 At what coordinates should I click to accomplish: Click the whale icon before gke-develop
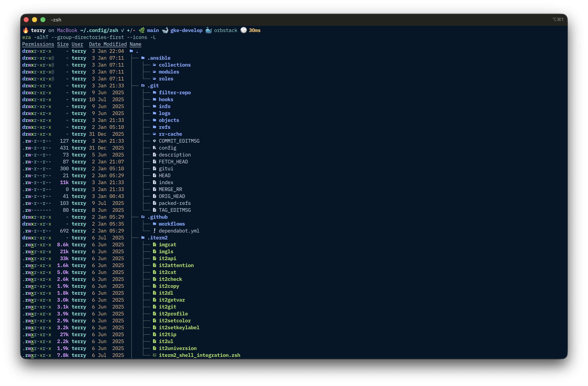click(x=165, y=30)
